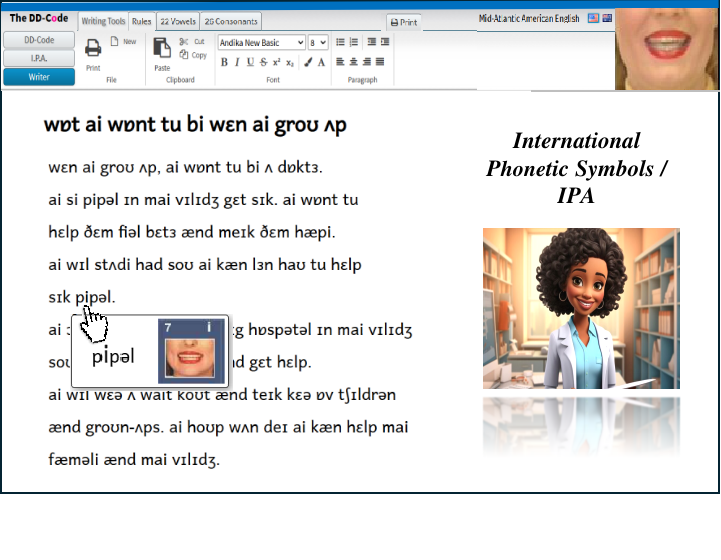Select the American flag accent icon
The image size is (721, 560).
[594, 18]
